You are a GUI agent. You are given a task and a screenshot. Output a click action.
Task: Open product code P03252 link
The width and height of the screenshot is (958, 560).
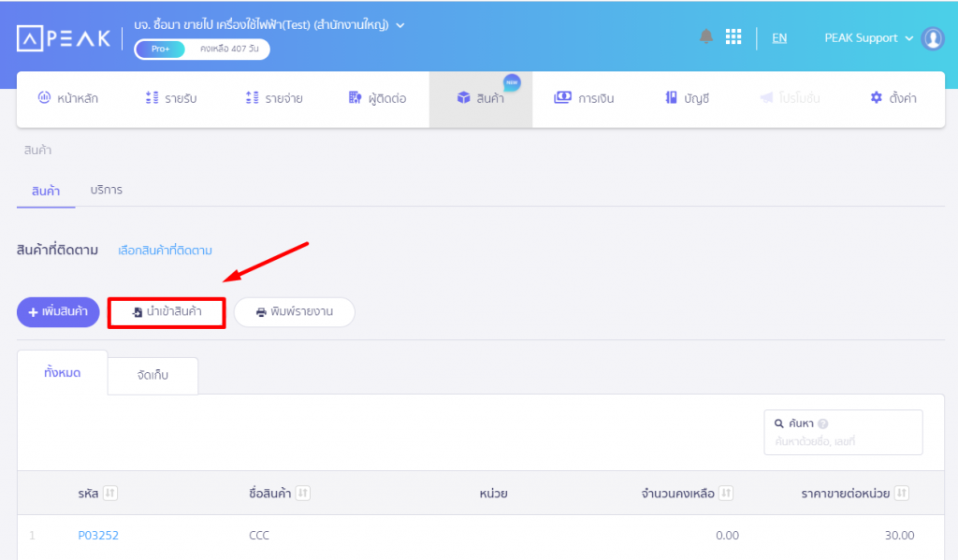[x=98, y=536]
